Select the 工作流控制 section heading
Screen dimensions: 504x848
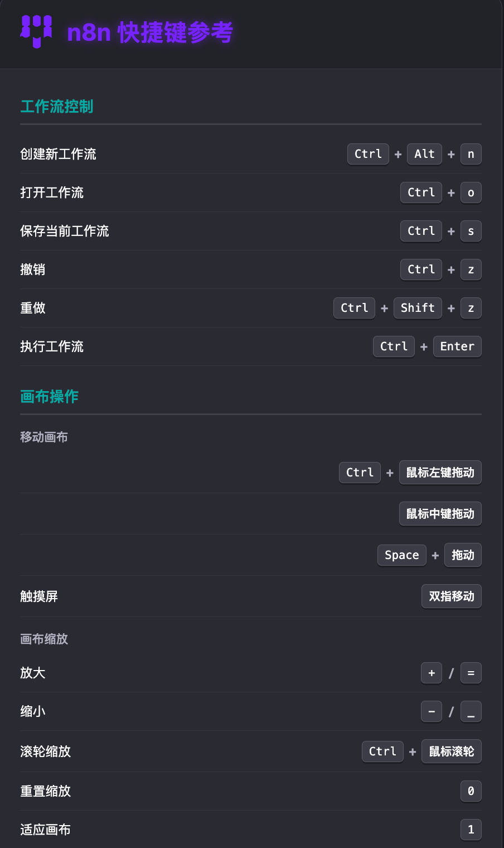[57, 107]
